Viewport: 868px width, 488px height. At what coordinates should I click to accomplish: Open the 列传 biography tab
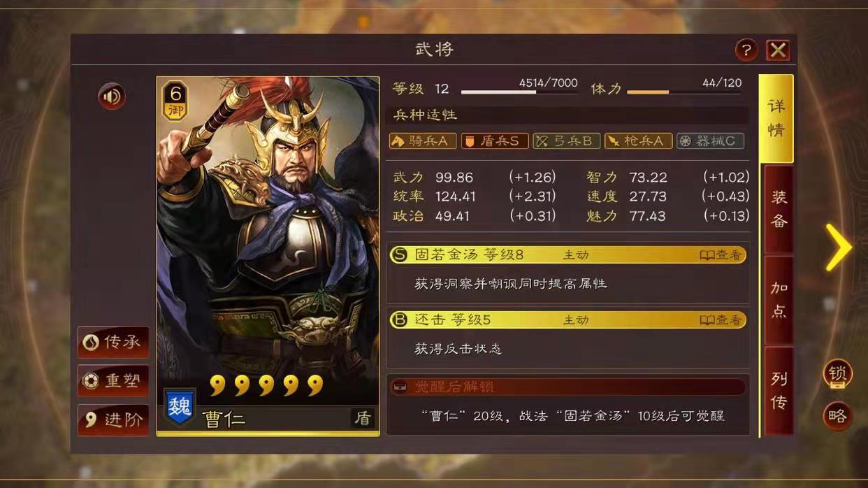click(x=779, y=390)
